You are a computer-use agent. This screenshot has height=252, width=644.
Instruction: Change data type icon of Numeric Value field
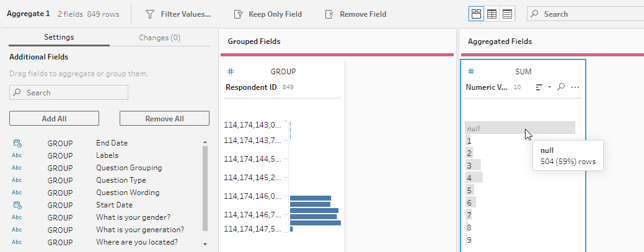[471, 71]
